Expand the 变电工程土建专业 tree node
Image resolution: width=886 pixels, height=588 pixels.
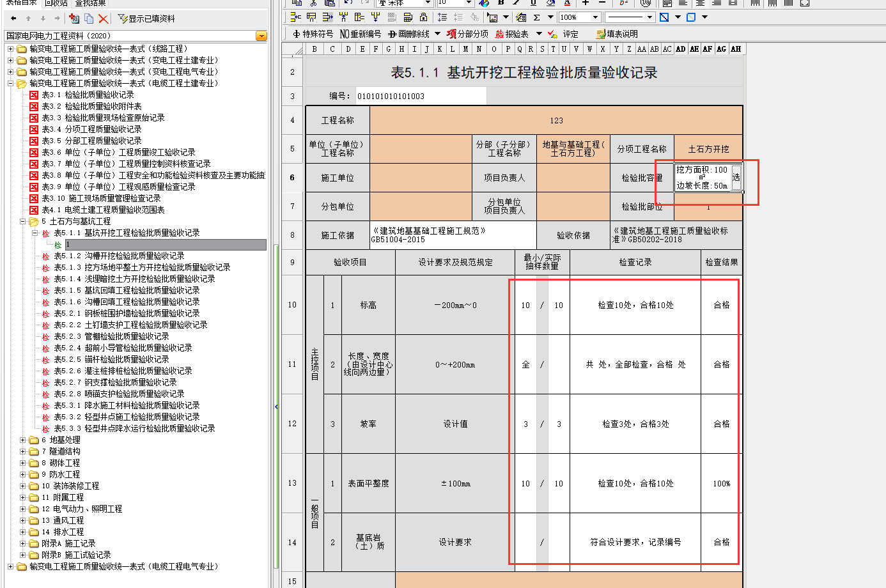pyautogui.click(x=10, y=60)
